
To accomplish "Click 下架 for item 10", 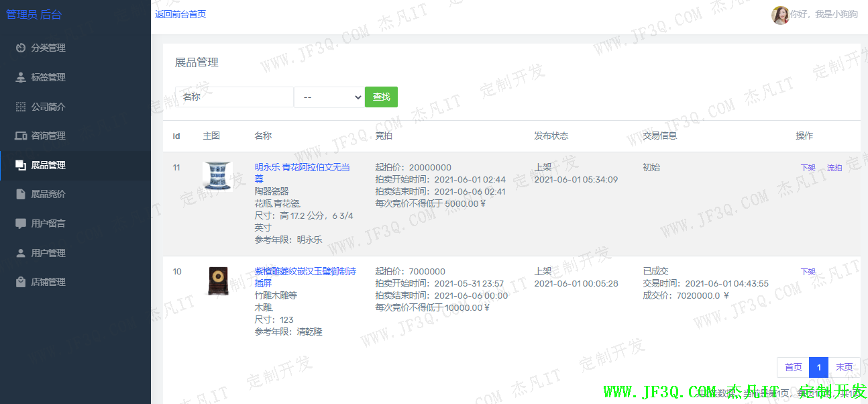I will (808, 272).
